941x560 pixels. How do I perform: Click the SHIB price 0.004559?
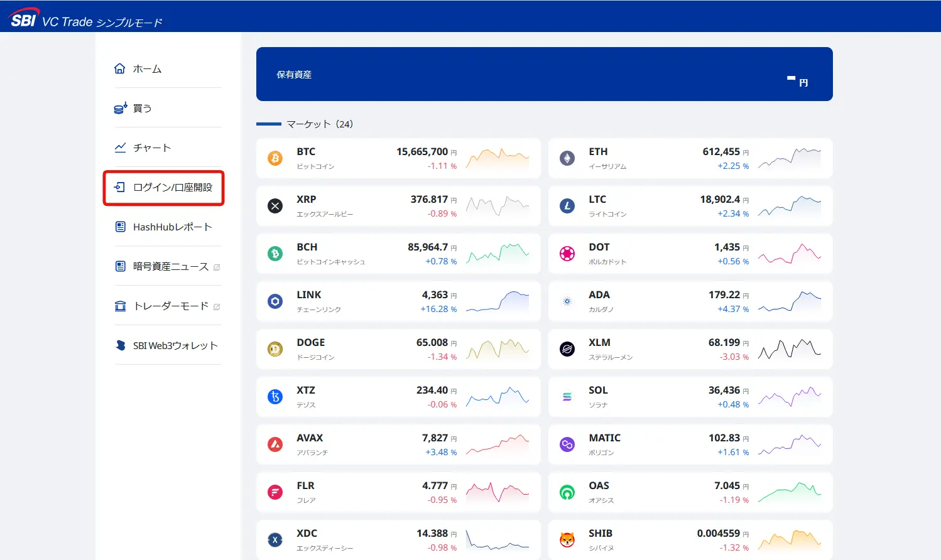(x=719, y=534)
